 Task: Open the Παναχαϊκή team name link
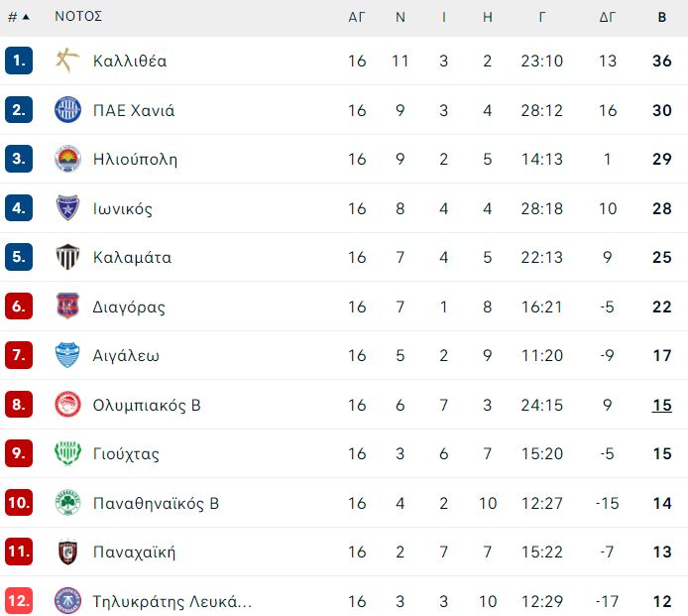134,552
